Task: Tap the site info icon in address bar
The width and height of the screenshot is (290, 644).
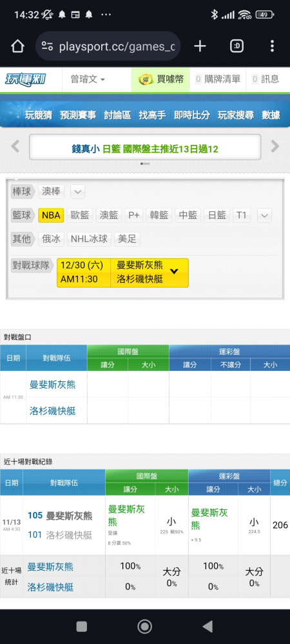Action: pos(47,46)
